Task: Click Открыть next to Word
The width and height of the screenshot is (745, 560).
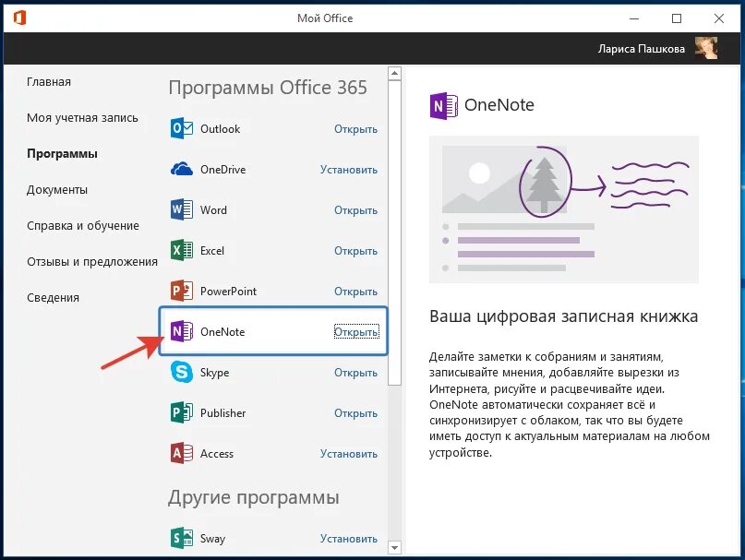Action: [355, 210]
